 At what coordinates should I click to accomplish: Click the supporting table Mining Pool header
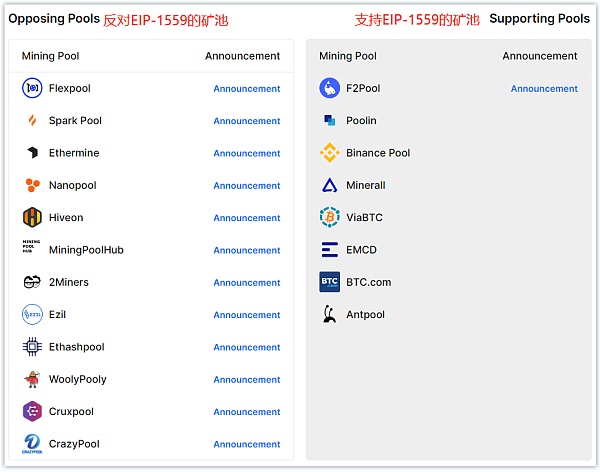point(348,56)
